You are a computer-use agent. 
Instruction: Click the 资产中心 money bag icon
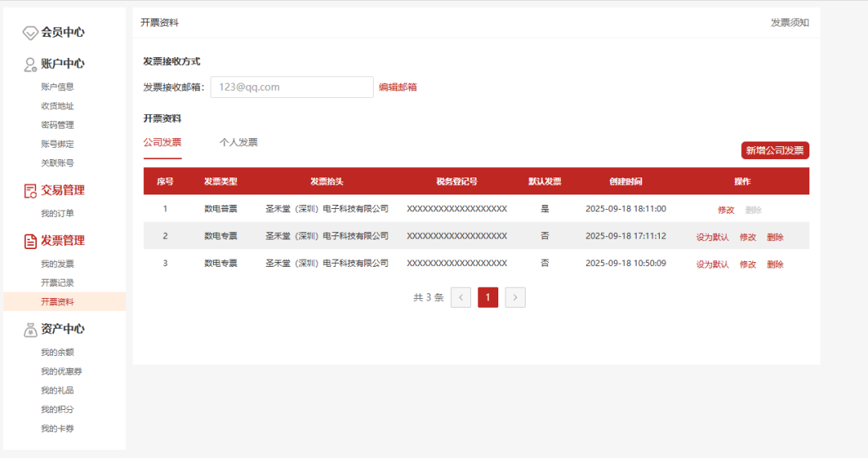pos(30,329)
